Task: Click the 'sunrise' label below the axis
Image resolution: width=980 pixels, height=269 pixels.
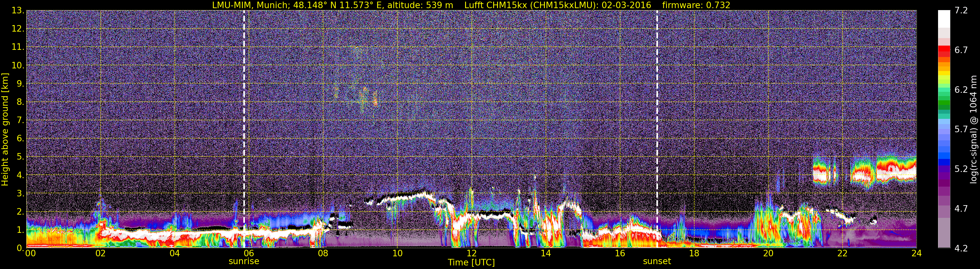Action: click(244, 262)
